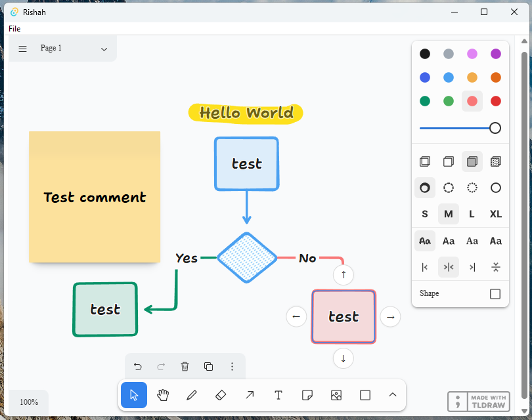Viewport: 532px width, 420px height.
Task: Open the File menu
Action: coord(14,29)
